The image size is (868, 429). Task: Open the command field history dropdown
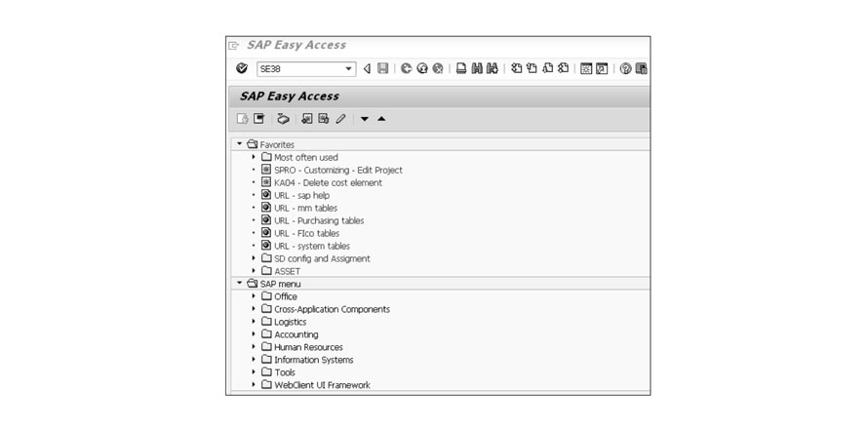tap(349, 69)
